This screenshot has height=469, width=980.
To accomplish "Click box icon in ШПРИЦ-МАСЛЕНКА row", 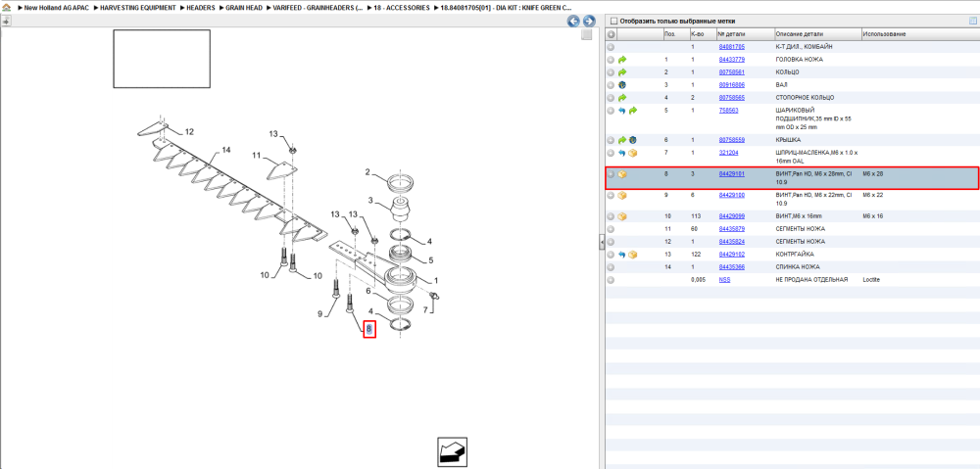I will [632, 153].
